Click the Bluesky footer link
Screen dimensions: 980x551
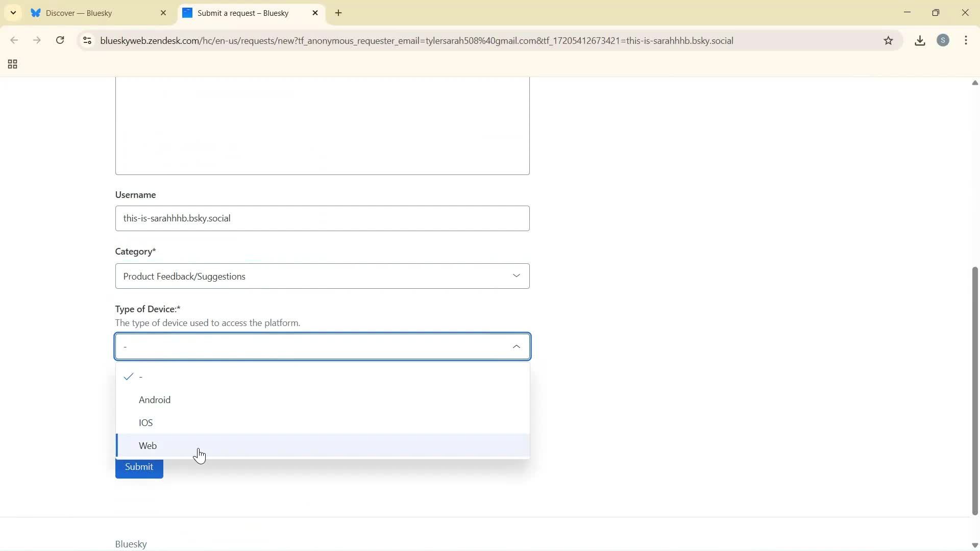[x=131, y=543]
